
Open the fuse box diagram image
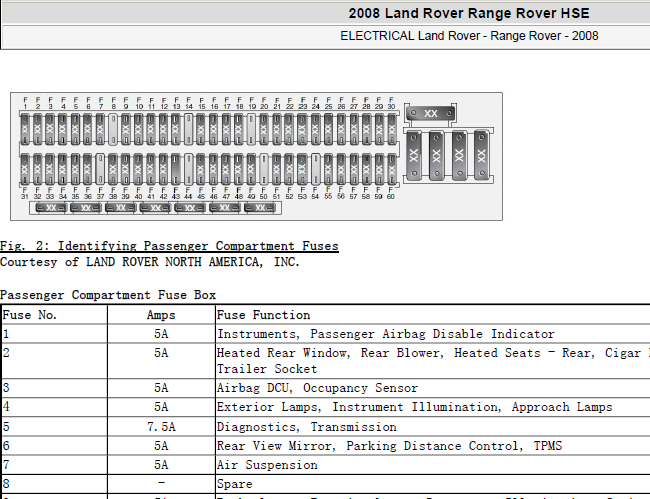257,156
